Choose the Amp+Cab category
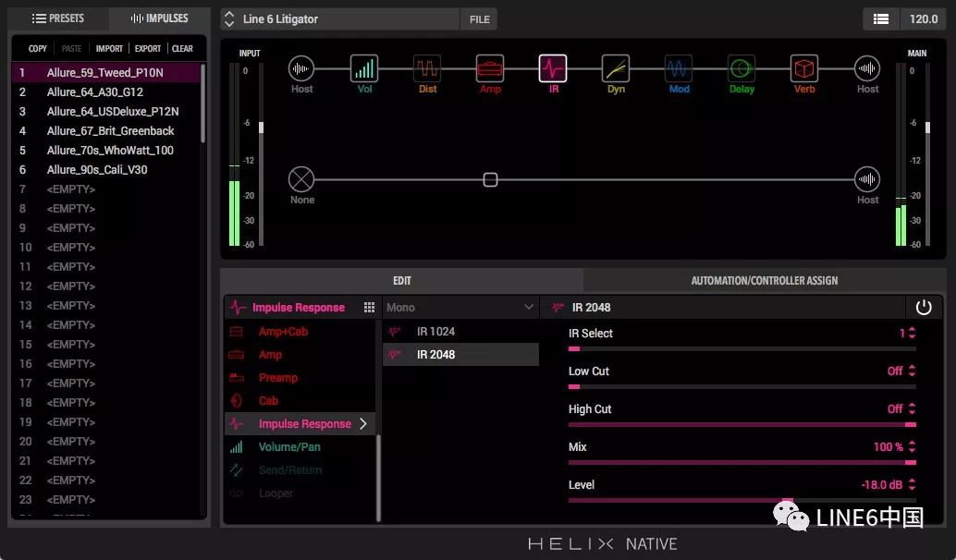 284,332
